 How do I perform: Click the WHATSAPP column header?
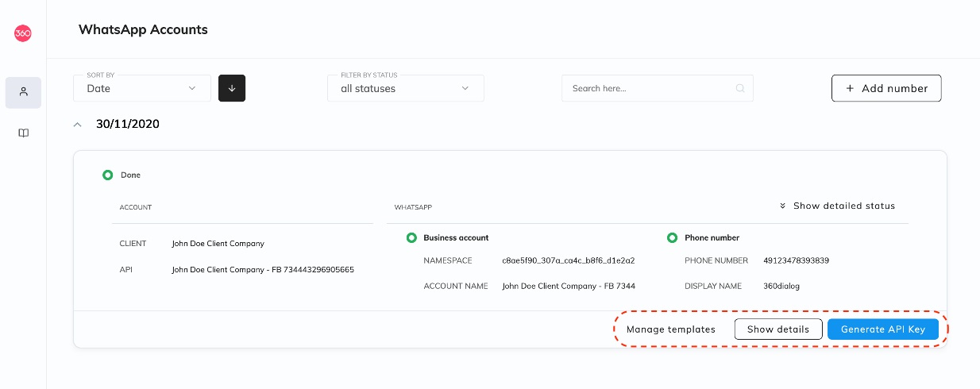coord(413,207)
